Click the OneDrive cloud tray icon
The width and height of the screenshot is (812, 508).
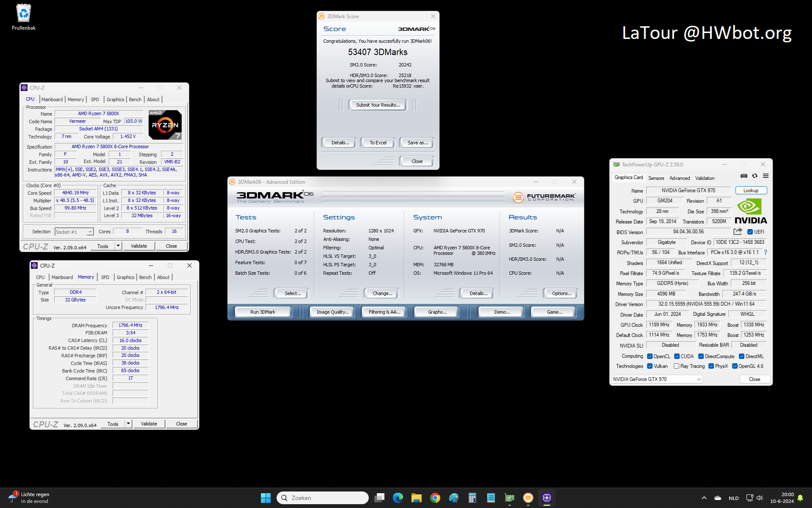[718, 498]
